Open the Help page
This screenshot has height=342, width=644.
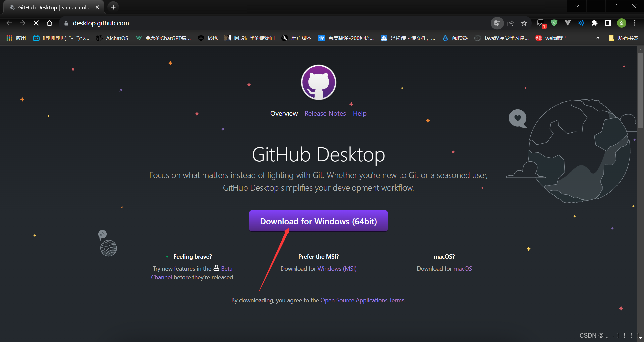360,113
